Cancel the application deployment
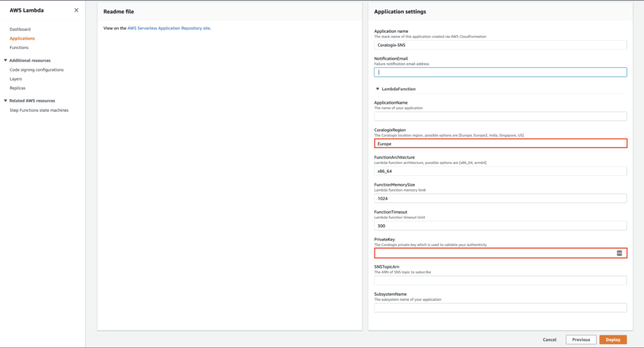 549,339
